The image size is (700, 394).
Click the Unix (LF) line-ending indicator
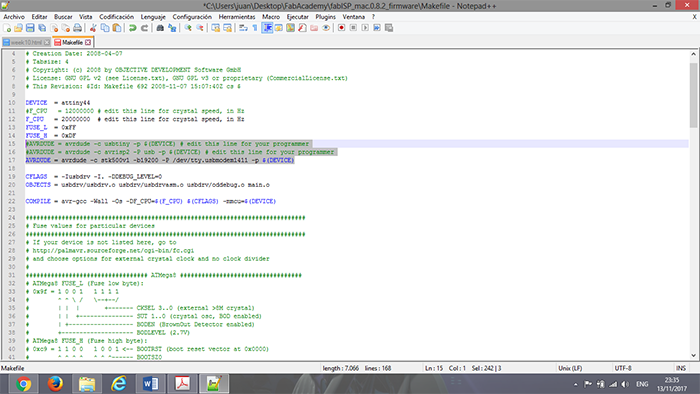point(570,368)
